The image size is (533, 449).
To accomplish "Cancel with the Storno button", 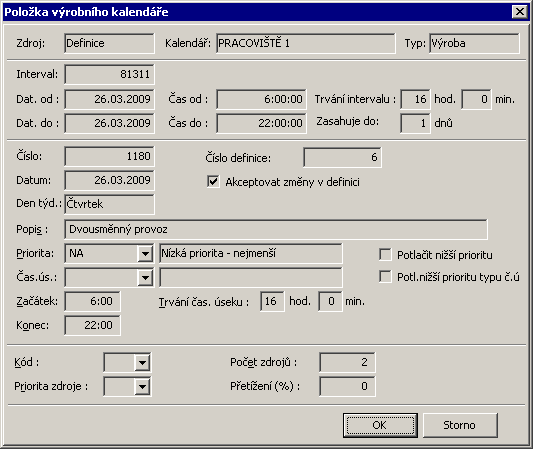I will (x=460, y=425).
